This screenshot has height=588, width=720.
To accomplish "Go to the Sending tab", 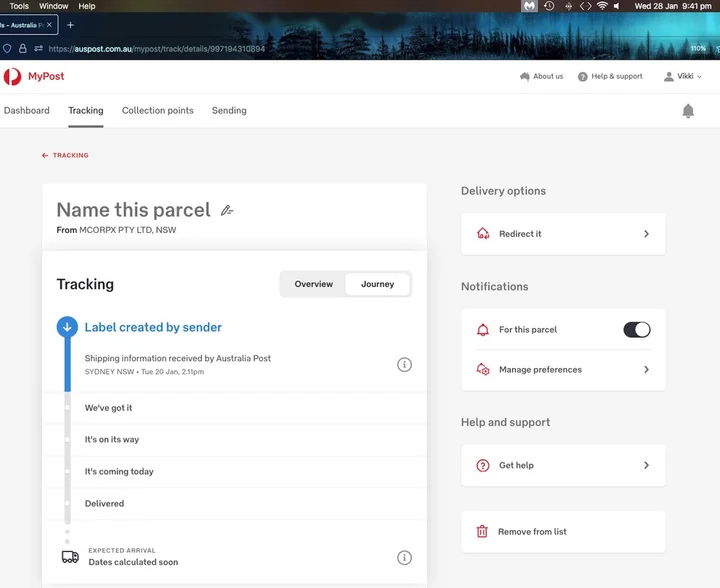I will point(229,111).
